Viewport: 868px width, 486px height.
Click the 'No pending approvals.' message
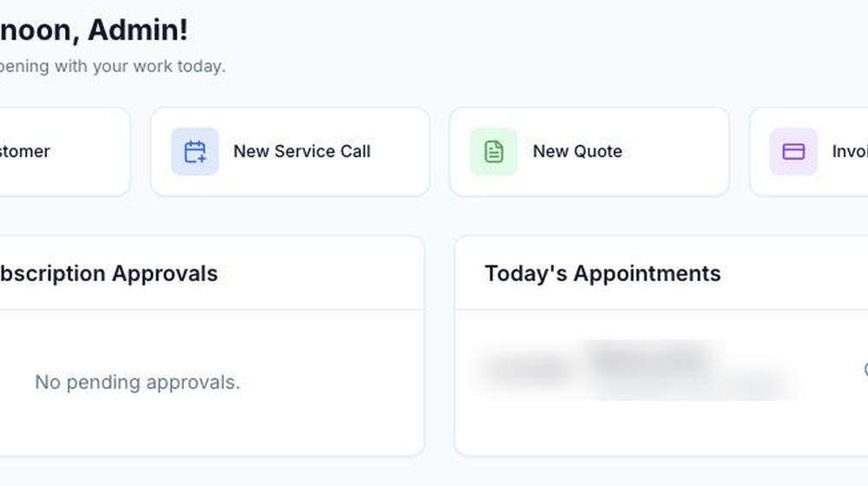tap(137, 382)
